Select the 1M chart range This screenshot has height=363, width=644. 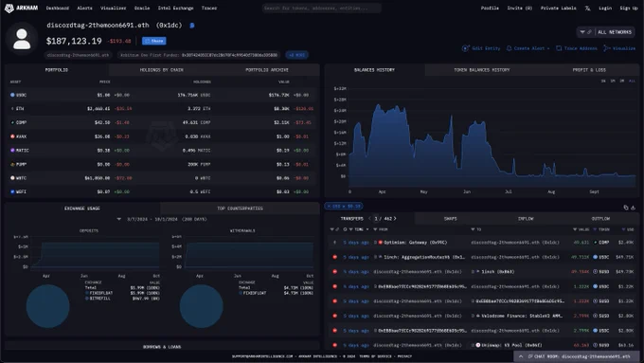pos(613,81)
